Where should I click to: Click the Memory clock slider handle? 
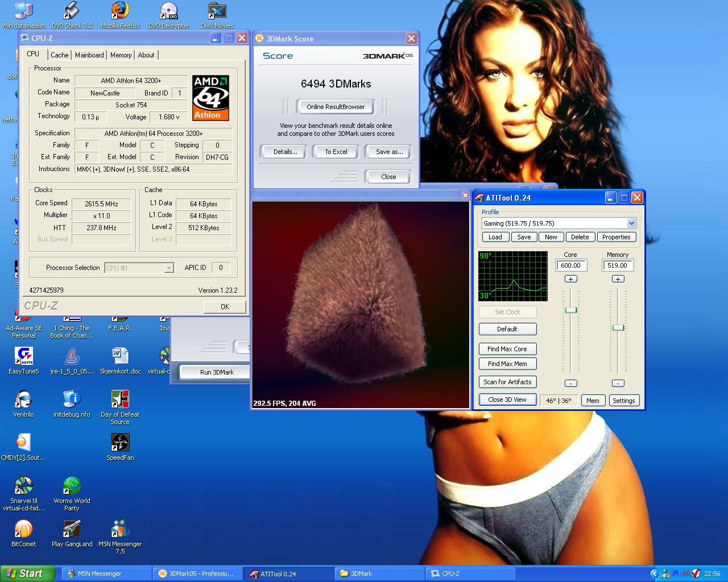pyautogui.click(x=618, y=327)
